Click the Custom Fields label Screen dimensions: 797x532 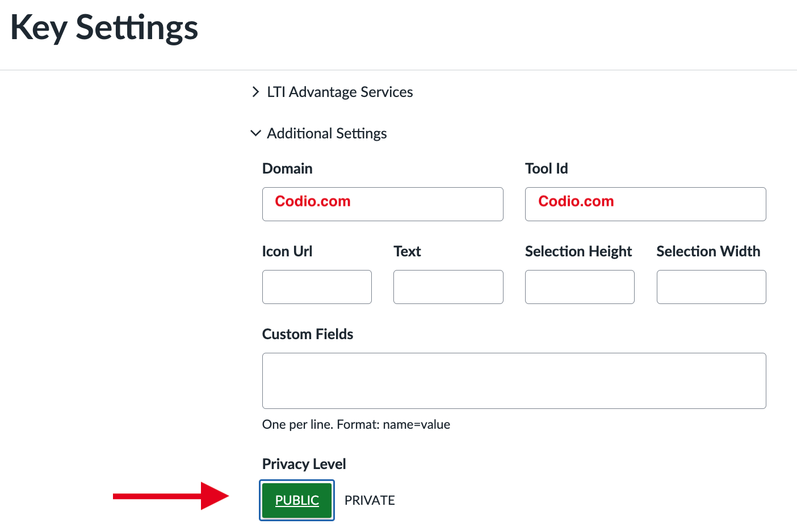307,334
